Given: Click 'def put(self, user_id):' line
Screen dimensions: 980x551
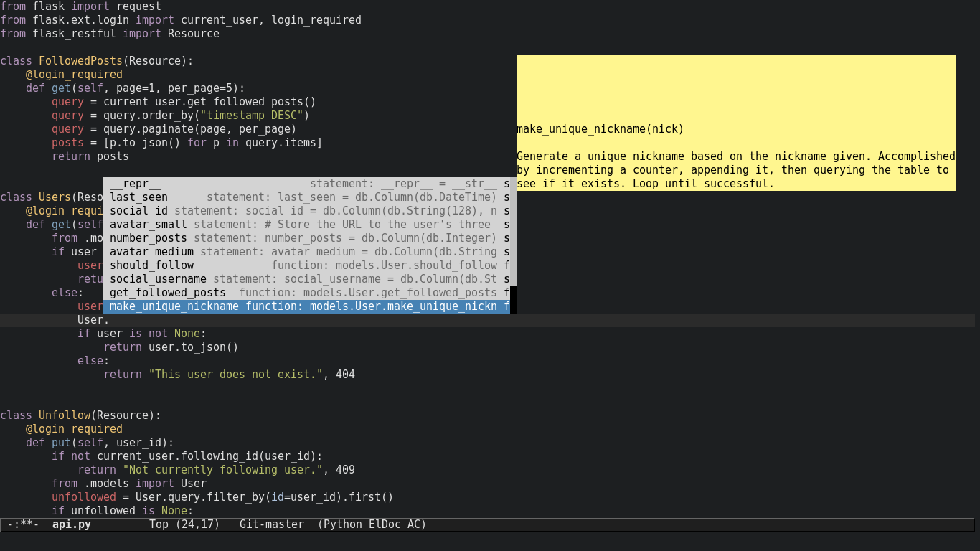Looking at the screenshot, I should pos(100,443).
